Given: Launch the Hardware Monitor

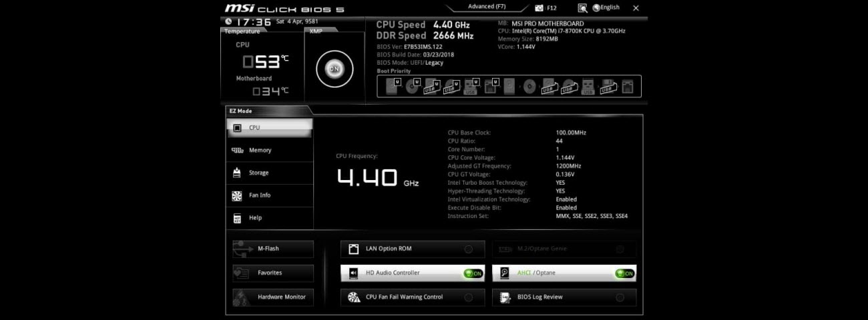Looking at the screenshot, I should click(x=273, y=297).
